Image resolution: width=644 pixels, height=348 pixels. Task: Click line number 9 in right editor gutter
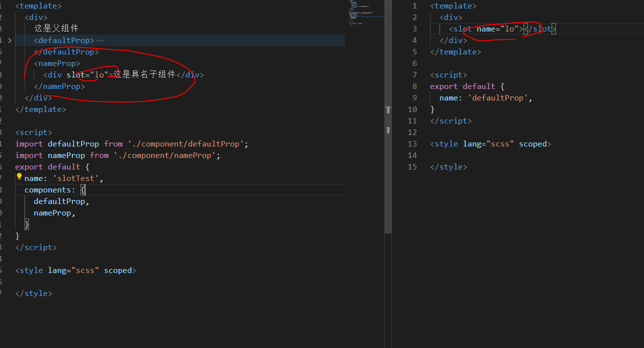(x=414, y=98)
